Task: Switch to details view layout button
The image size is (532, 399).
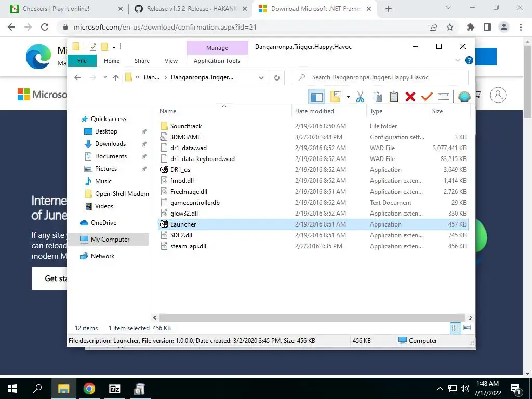Action: (x=456, y=328)
